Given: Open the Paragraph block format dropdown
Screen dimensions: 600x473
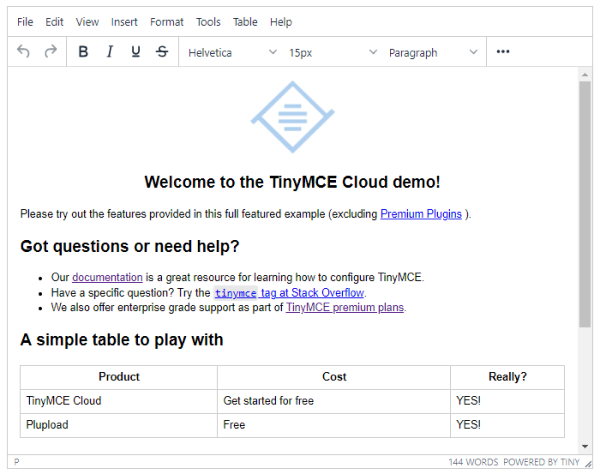Looking at the screenshot, I should click(433, 52).
